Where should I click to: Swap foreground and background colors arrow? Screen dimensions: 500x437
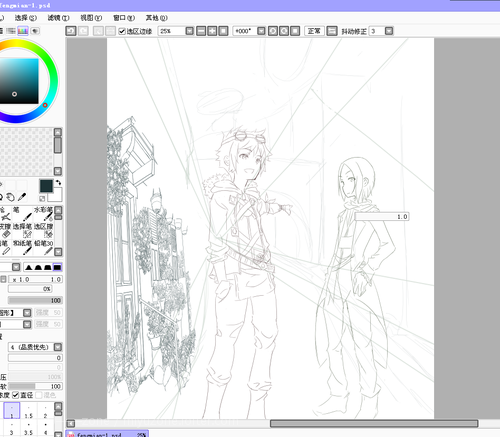pyautogui.click(x=59, y=182)
